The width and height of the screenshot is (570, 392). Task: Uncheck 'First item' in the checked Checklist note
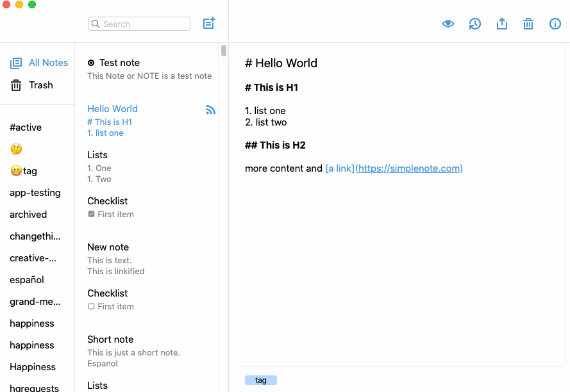point(90,214)
